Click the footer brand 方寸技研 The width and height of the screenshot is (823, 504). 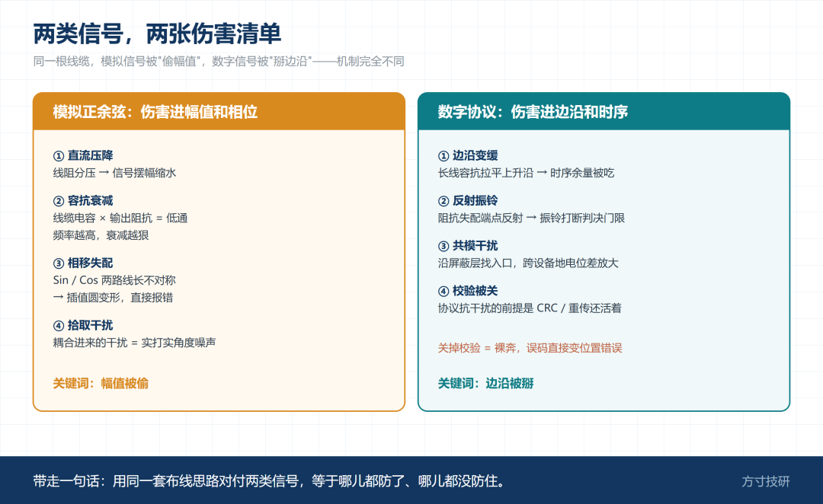766,481
